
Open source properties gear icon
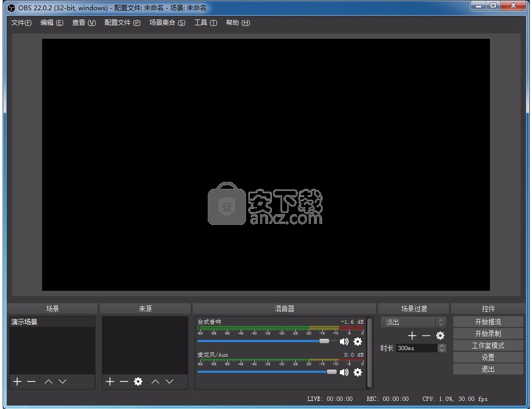point(138,381)
